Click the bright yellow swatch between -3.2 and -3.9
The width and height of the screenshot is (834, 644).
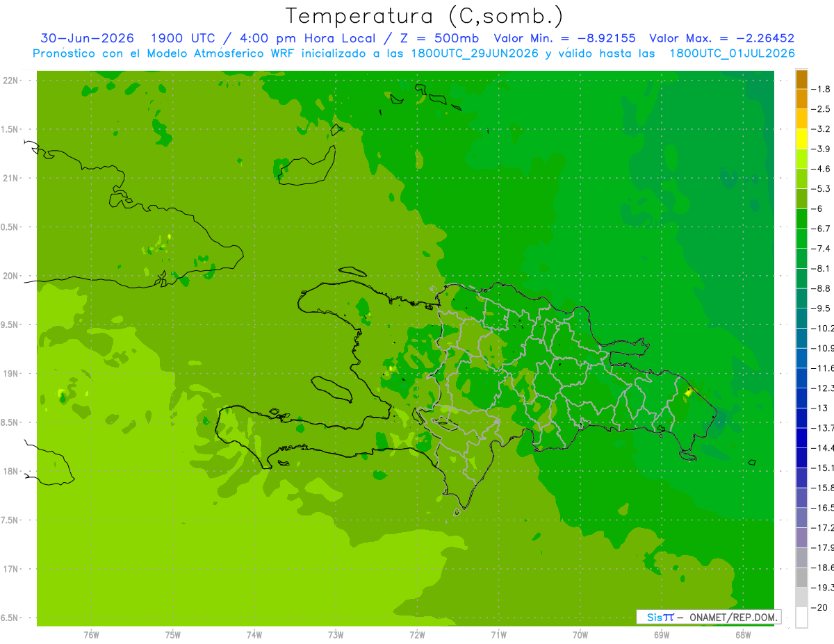[x=801, y=139]
